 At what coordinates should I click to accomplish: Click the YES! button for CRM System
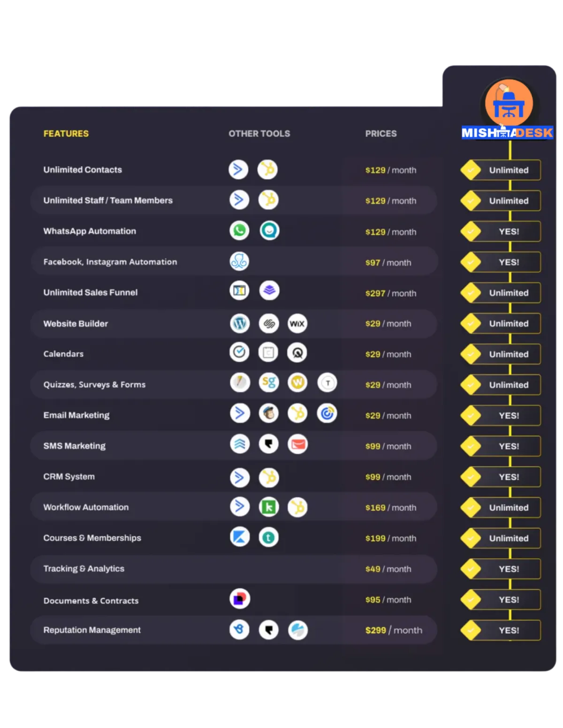click(509, 477)
